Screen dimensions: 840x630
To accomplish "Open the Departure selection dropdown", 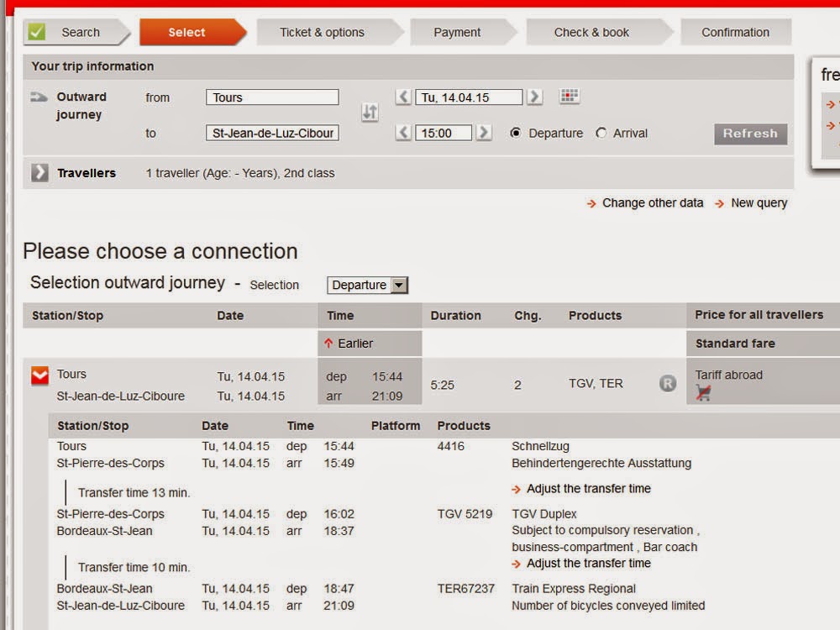I will [368, 285].
